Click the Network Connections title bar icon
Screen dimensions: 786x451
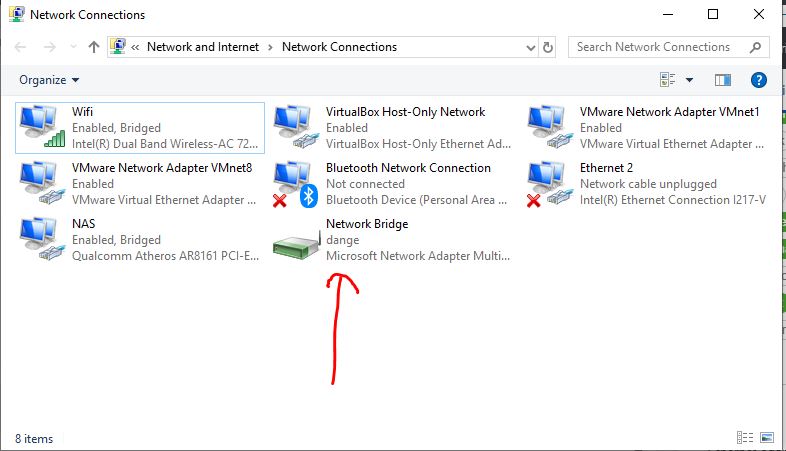[17, 14]
